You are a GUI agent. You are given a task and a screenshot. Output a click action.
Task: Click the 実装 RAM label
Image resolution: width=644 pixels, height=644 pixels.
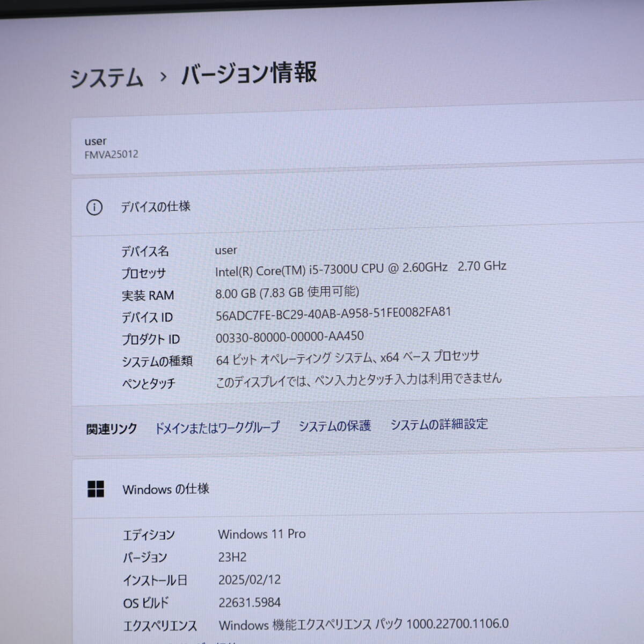tap(148, 295)
